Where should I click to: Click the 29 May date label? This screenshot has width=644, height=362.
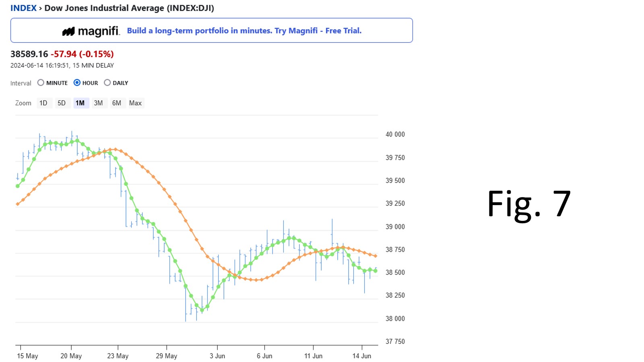tap(167, 356)
